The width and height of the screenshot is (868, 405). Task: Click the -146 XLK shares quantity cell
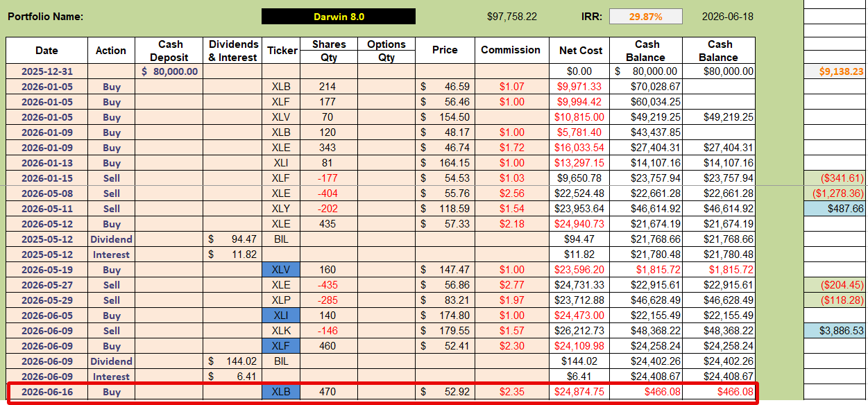pyautogui.click(x=328, y=331)
